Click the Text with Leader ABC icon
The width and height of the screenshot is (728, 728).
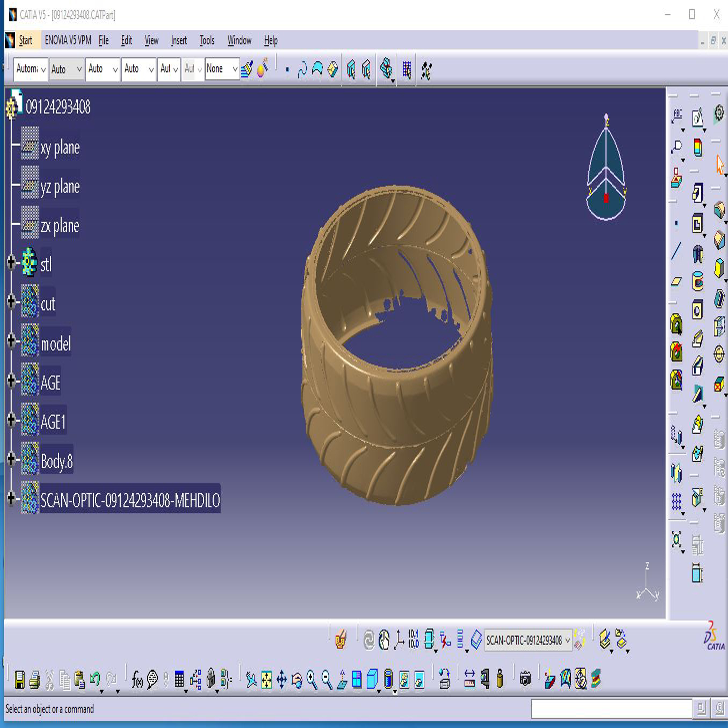[677, 117]
